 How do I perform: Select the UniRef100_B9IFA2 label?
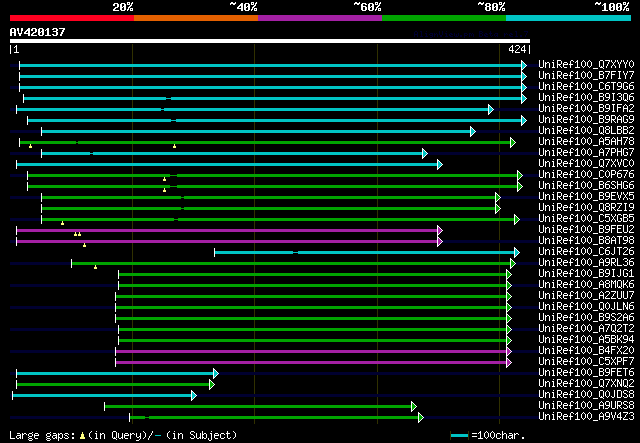tap(586, 109)
